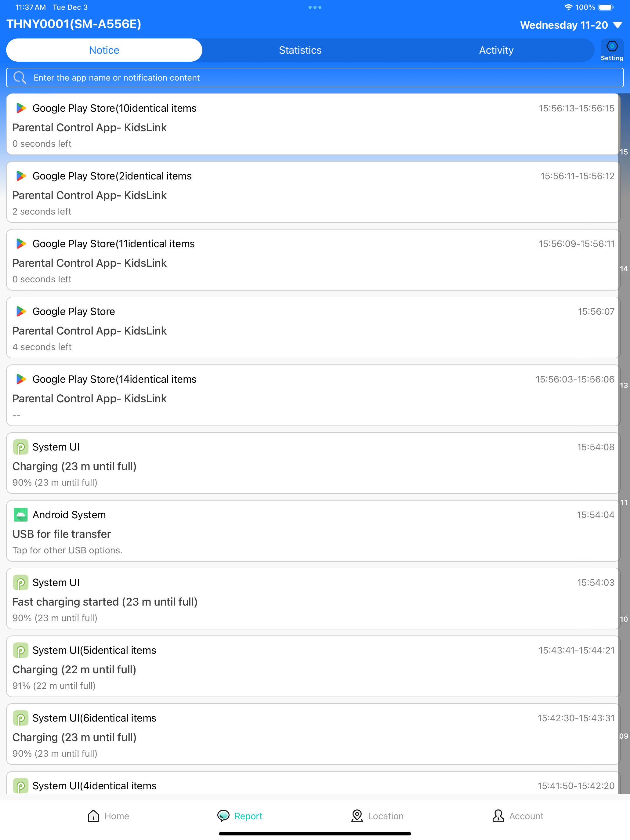Image resolution: width=630 pixels, height=840 pixels.
Task: Tap '4 seconds left' text
Action: (x=42, y=347)
